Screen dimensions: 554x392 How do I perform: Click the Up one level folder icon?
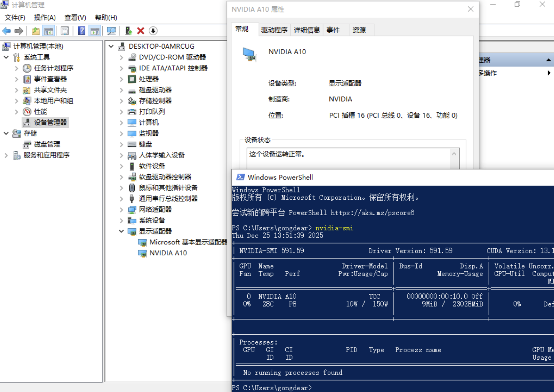tap(35, 31)
